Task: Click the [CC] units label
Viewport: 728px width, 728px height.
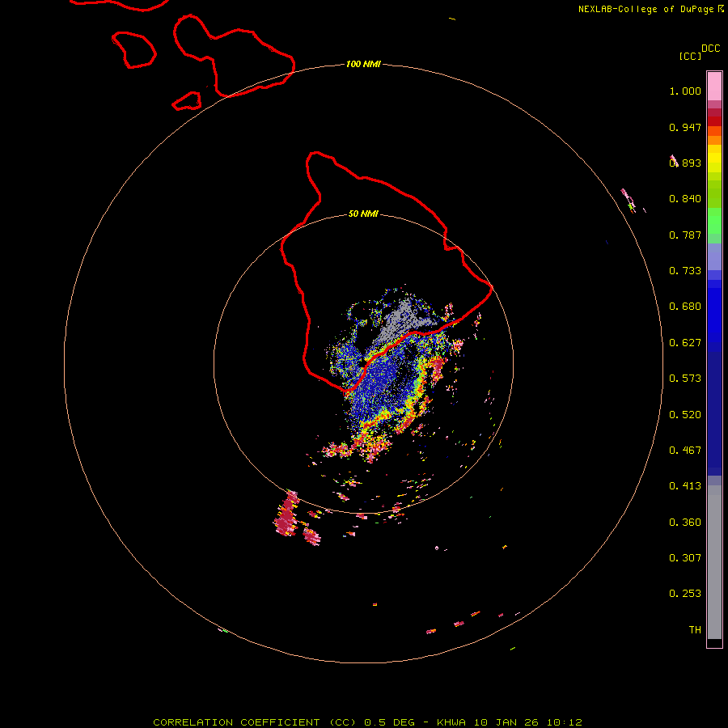Action: point(691,56)
